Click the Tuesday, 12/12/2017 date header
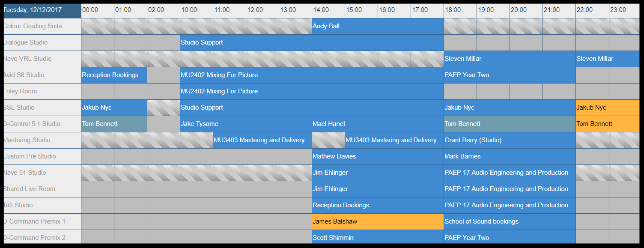This screenshot has height=248, width=644. (x=42, y=10)
